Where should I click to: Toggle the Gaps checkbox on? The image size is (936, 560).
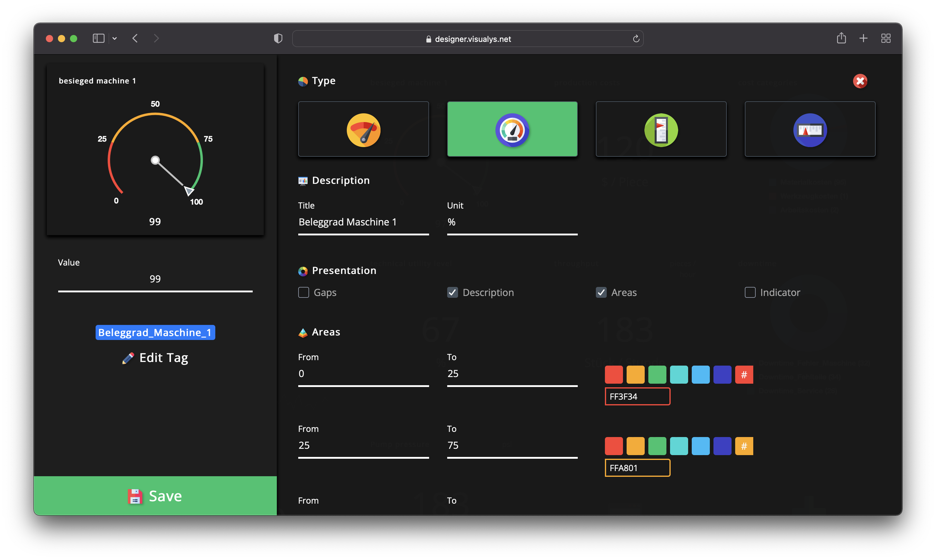tap(303, 292)
